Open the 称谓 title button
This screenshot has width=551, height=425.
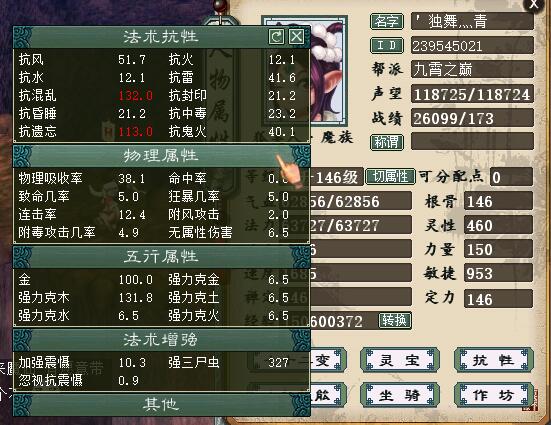[387, 142]
